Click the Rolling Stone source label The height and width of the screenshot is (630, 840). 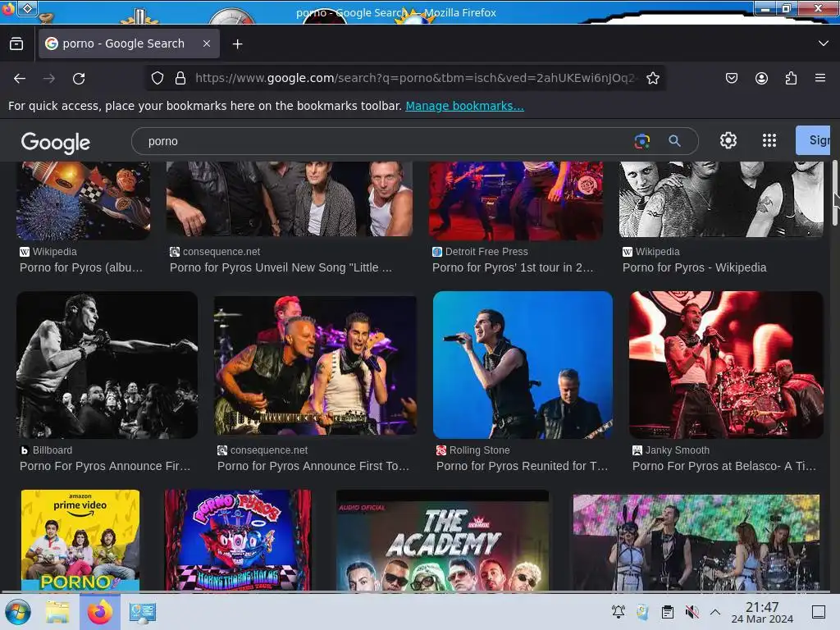(479, 450)
